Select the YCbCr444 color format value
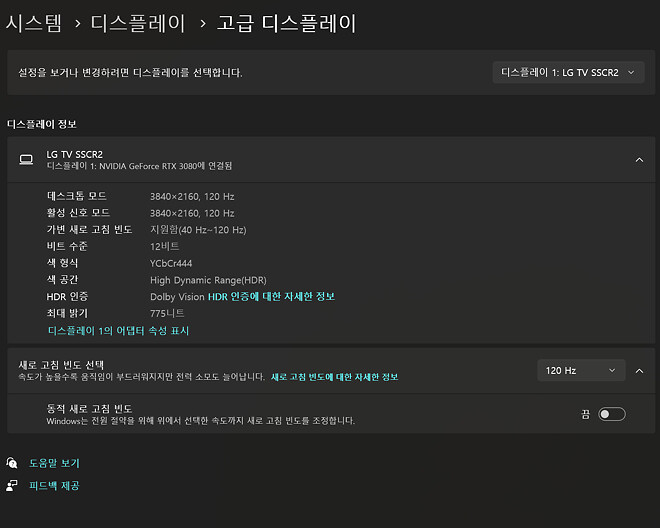 click(171, 263)
